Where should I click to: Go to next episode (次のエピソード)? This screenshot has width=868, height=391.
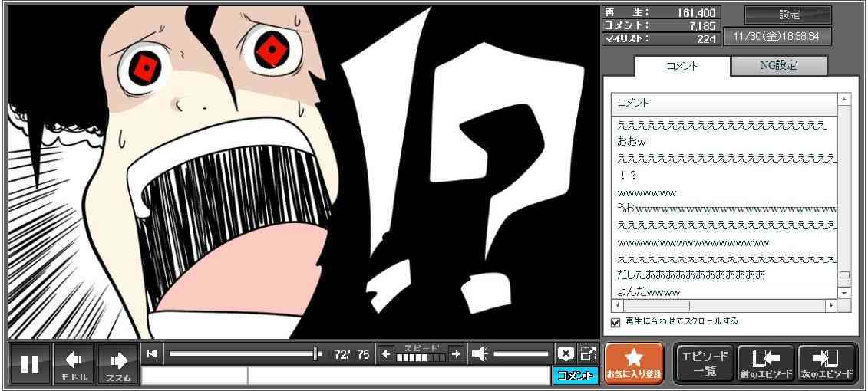[x=827, y=363]
